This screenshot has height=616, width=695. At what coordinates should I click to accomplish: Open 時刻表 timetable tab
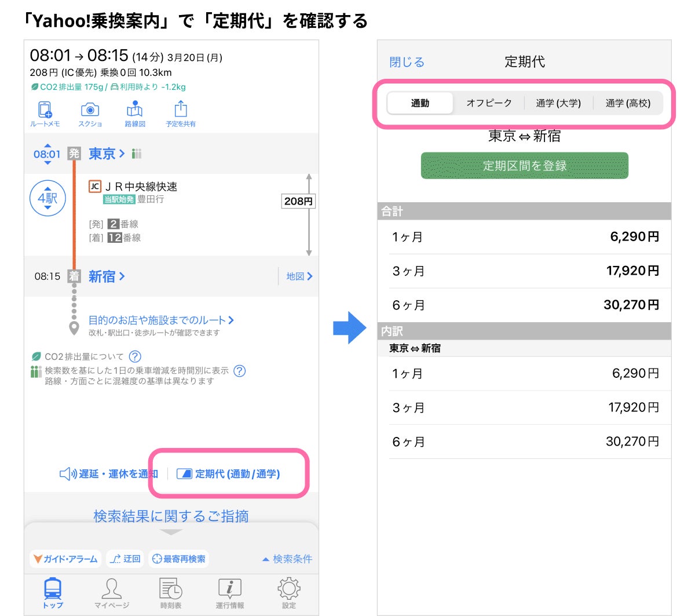click(171, 593)
